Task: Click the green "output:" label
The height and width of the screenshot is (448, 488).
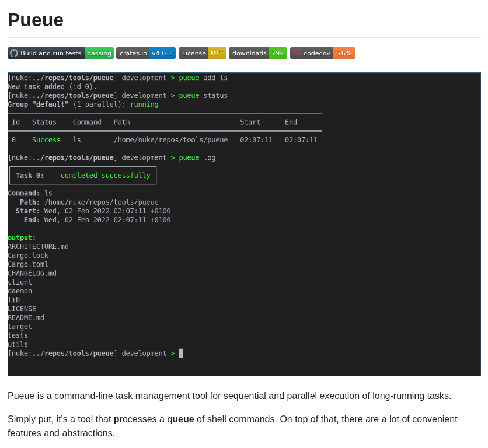Action: 22,237
